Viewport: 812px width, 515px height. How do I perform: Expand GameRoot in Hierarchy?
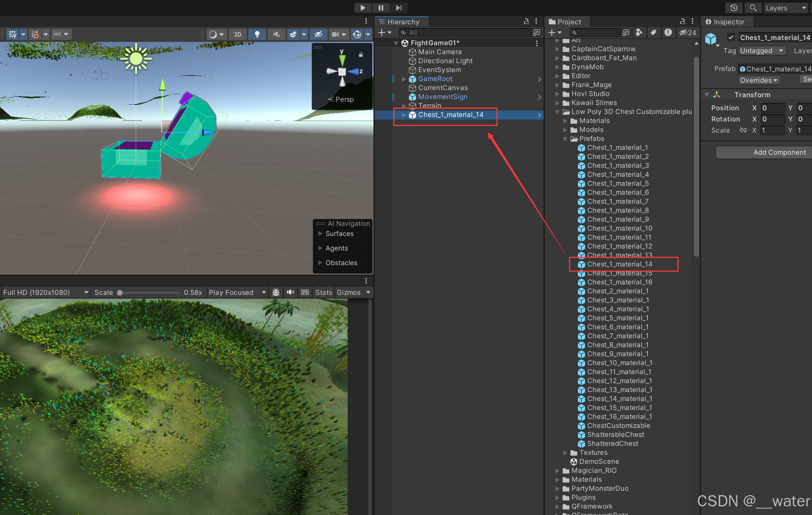coord(404,79)
